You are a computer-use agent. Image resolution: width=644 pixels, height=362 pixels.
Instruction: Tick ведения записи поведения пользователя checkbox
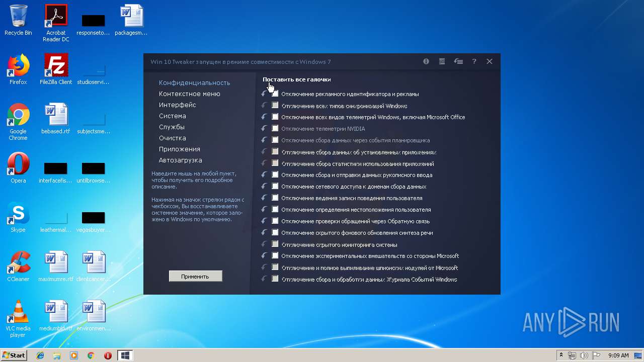(x=275, y=198)
